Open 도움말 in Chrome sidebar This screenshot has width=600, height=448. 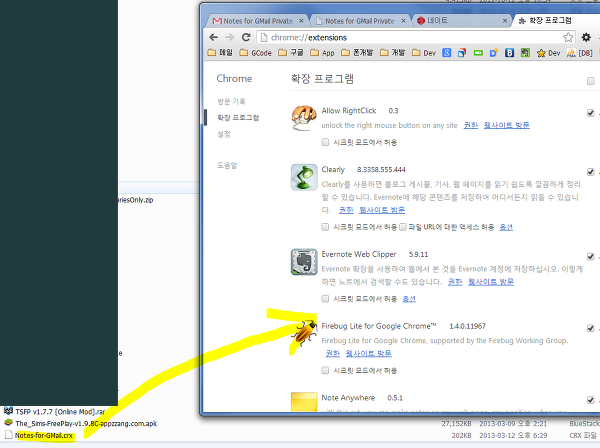point(227,165)
